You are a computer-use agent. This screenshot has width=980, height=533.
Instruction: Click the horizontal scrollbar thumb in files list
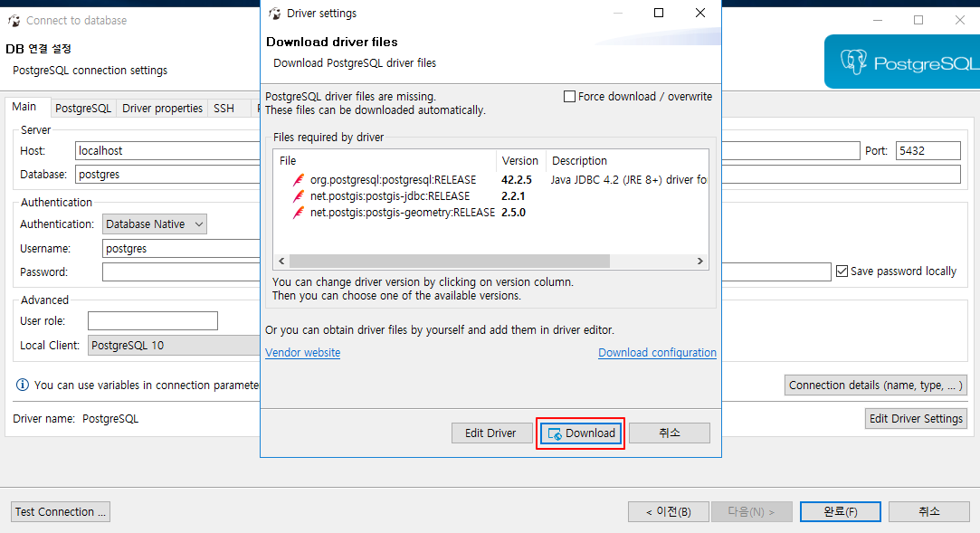pos(450,262)
